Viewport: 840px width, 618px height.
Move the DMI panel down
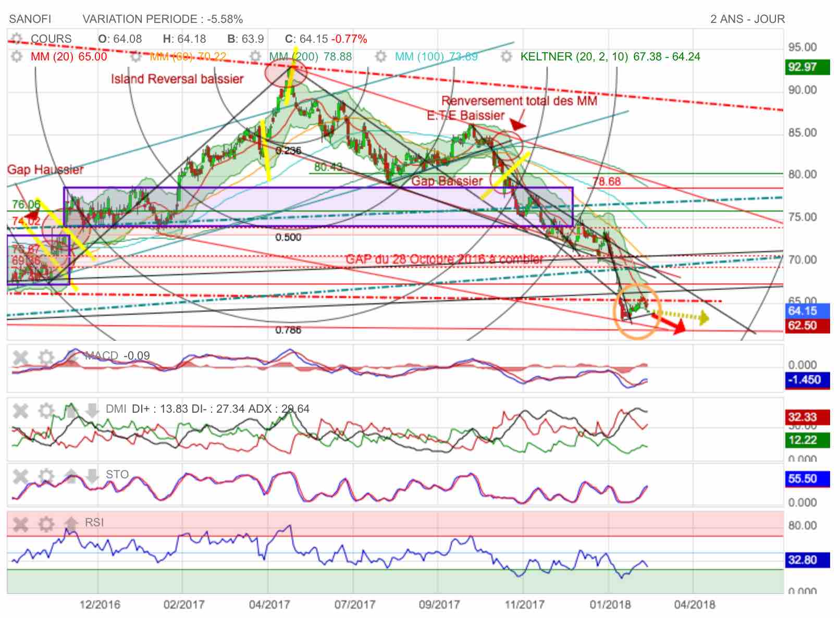(92, 410)
